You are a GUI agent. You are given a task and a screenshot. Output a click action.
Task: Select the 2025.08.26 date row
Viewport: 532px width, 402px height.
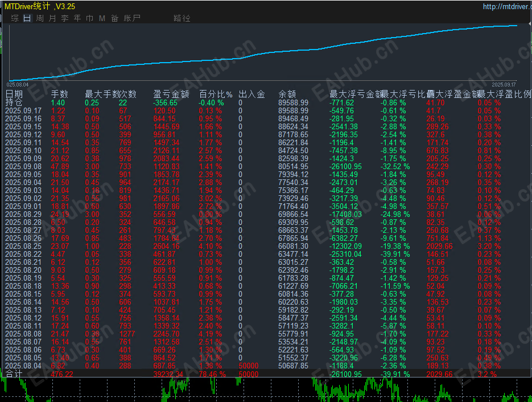pyautogui.click(x=23, y=239)
